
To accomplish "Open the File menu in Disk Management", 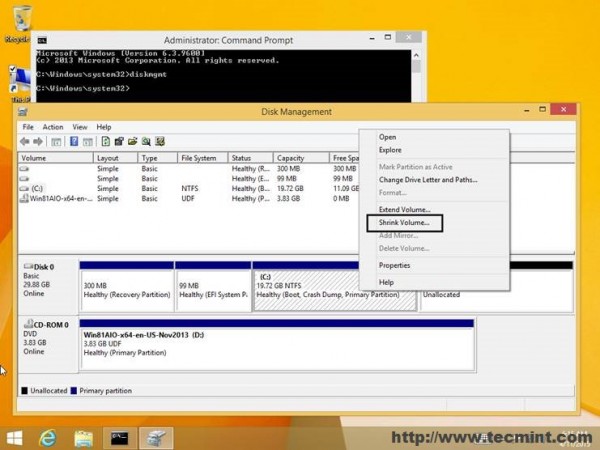I will click(x=28, y=127).
